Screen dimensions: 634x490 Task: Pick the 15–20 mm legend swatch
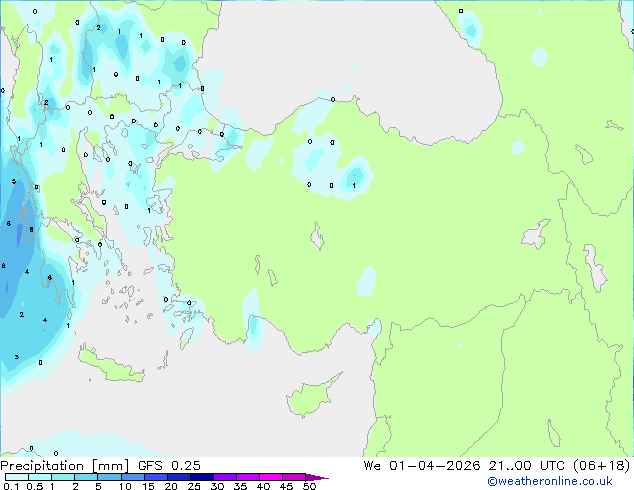tap(155, 477)
